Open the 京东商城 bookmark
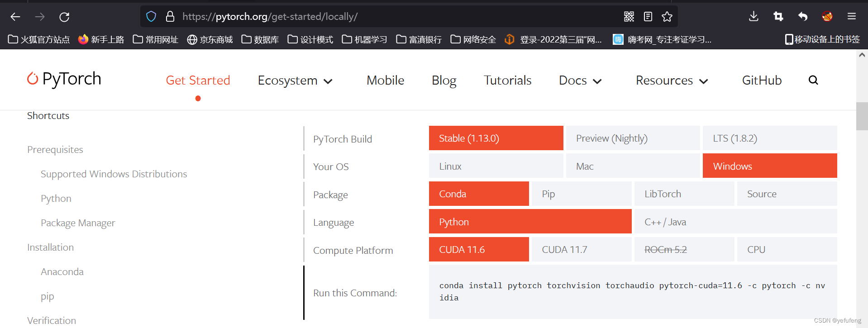This screenshot has width=868, height=328. 210,40
